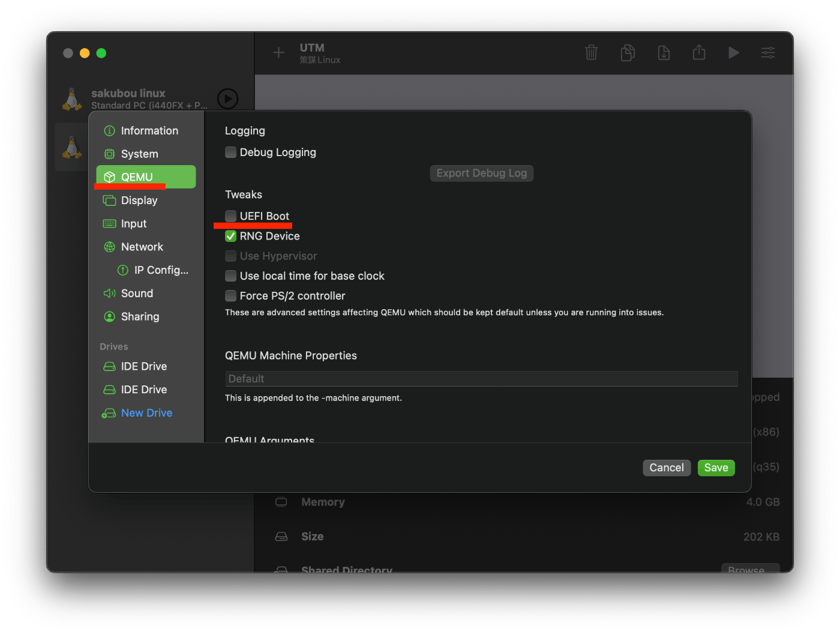Click the Sound speaker icon
Screen dimensions: 840x634
(x=109, y=294)
